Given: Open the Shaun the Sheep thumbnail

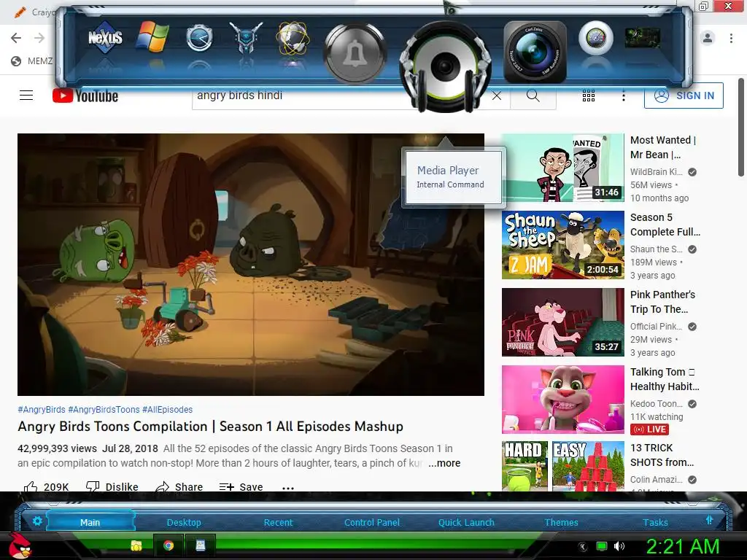Looking at the screenshot, I should [562, 245].
